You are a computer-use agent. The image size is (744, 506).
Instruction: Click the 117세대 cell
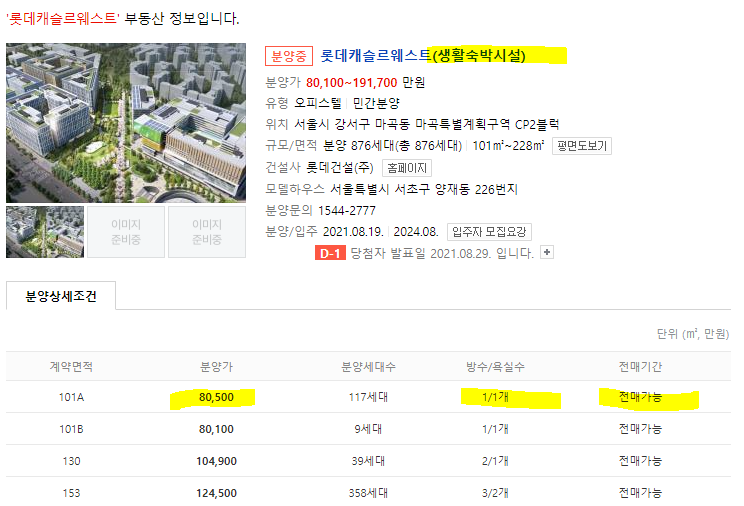pyautogui.click(x=368, y=397)
